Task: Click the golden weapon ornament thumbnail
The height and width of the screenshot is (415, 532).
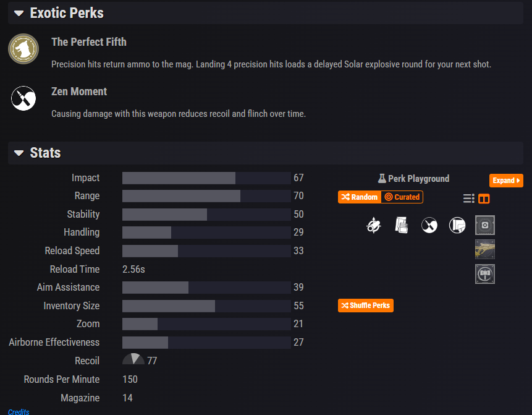Action: click(x=485, y=249)
